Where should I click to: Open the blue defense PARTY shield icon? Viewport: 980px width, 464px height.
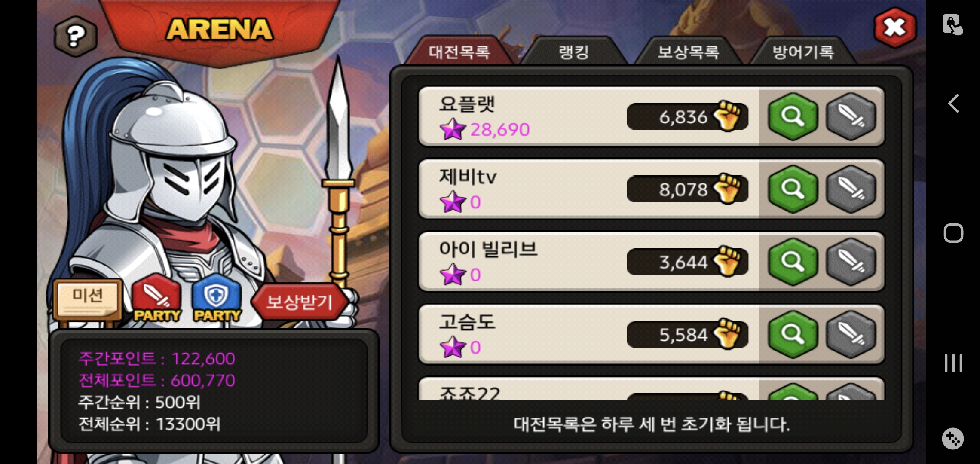click(217, 298)
